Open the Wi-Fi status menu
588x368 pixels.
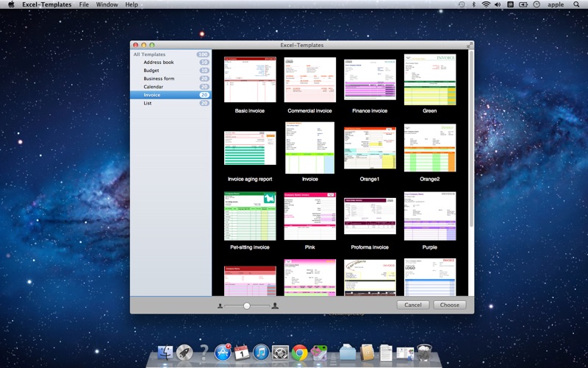486,4
